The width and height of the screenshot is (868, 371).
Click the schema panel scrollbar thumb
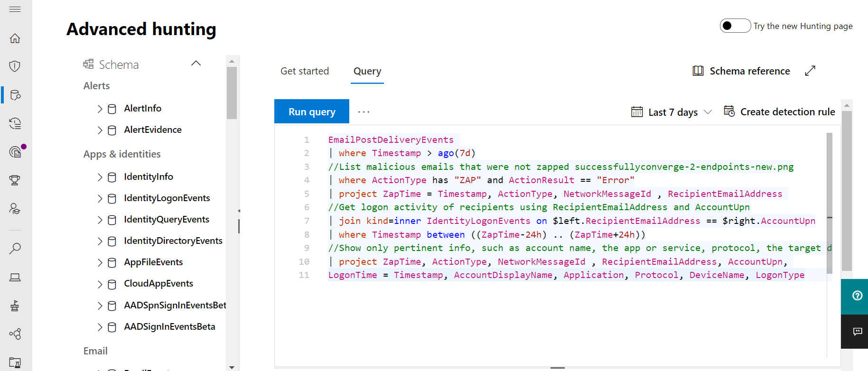[232, 93]
